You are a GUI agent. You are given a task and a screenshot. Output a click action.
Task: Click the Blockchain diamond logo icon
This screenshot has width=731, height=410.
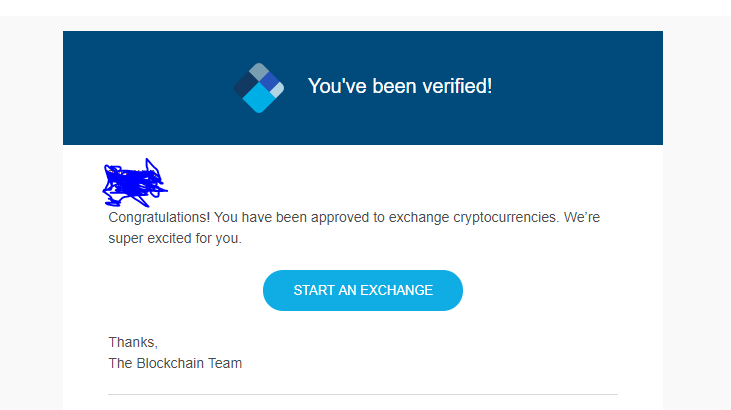tap(259, 87)
